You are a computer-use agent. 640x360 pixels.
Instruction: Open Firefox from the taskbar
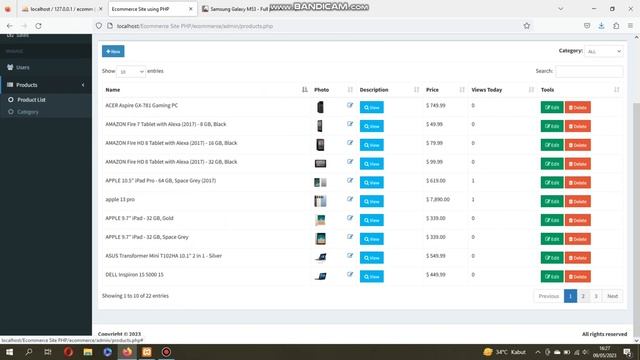point(127,352)
